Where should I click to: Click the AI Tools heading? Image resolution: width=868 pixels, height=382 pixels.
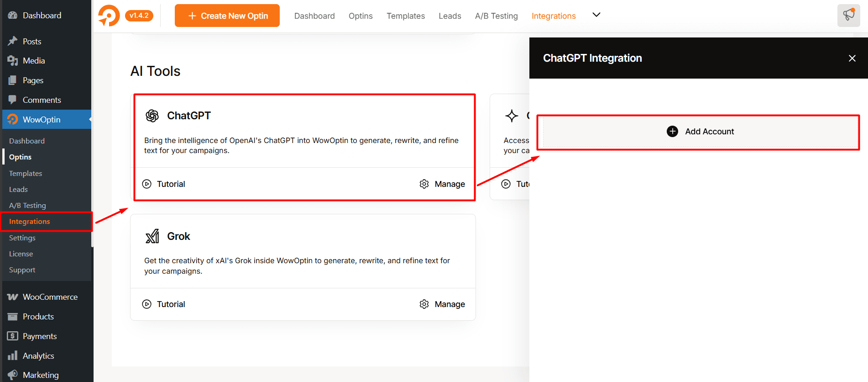tap(155, 71)
